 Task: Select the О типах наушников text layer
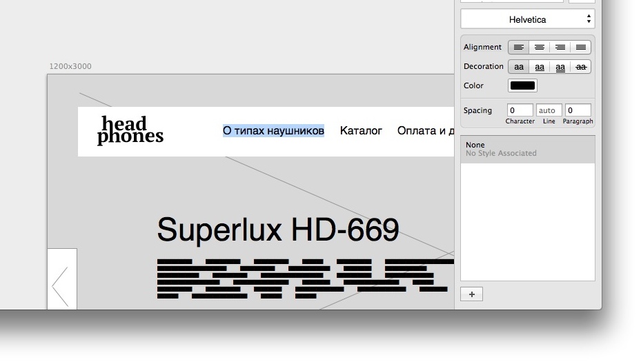(x=273, y=131)
